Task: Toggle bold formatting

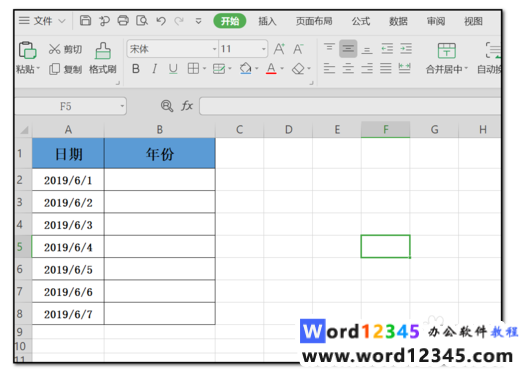Action: click(136, 69)
